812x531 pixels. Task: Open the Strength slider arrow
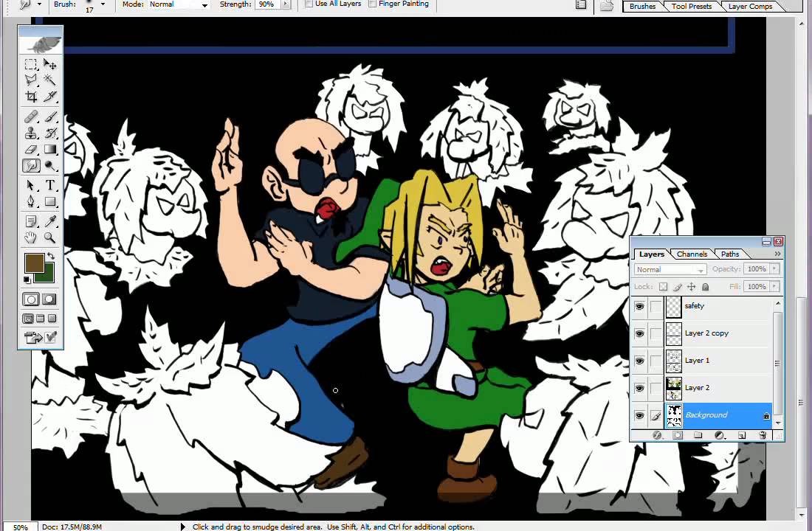tap(286, 4)
